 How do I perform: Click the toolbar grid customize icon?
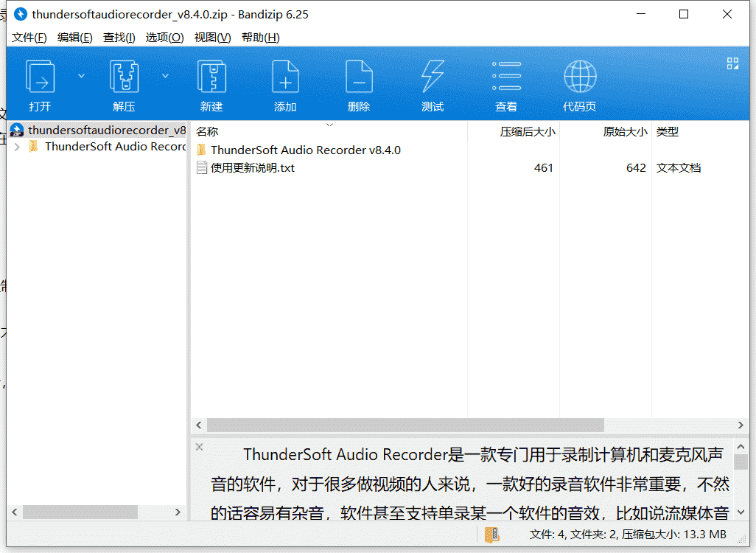[733, 63]
